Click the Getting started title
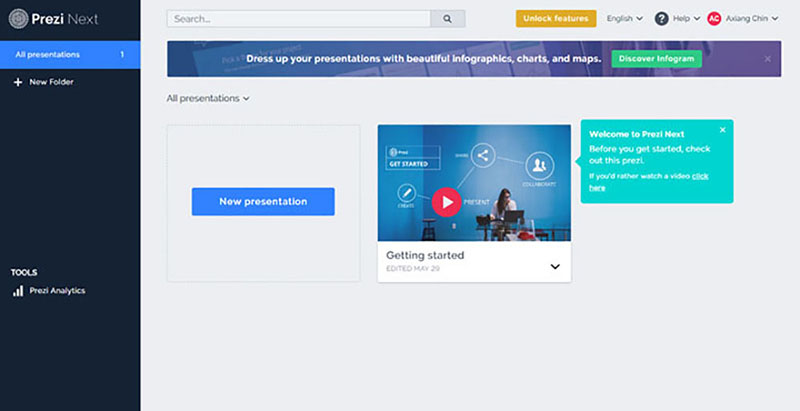Image resolution: width=800 pixels, height=411 pixels. [x=425, y=255]
